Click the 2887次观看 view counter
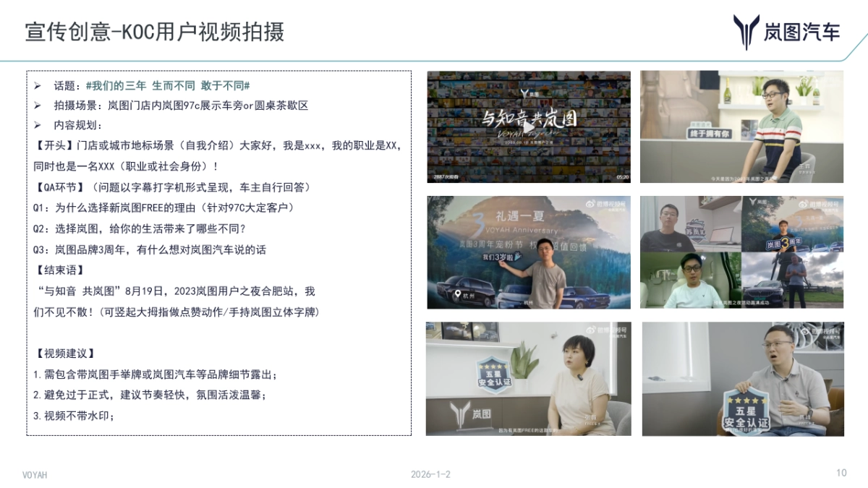This screenshot has width=868, height=488. pyautogui.click(x=446, y=176)
